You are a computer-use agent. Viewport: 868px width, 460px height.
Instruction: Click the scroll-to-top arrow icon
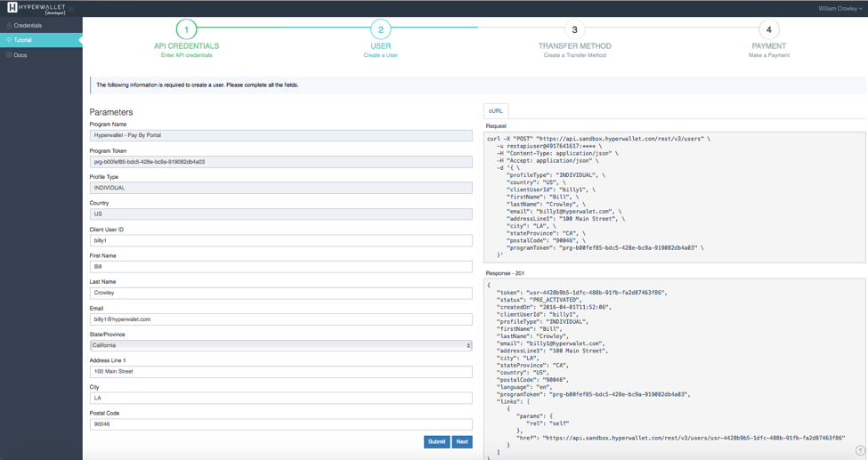point(860,450)
